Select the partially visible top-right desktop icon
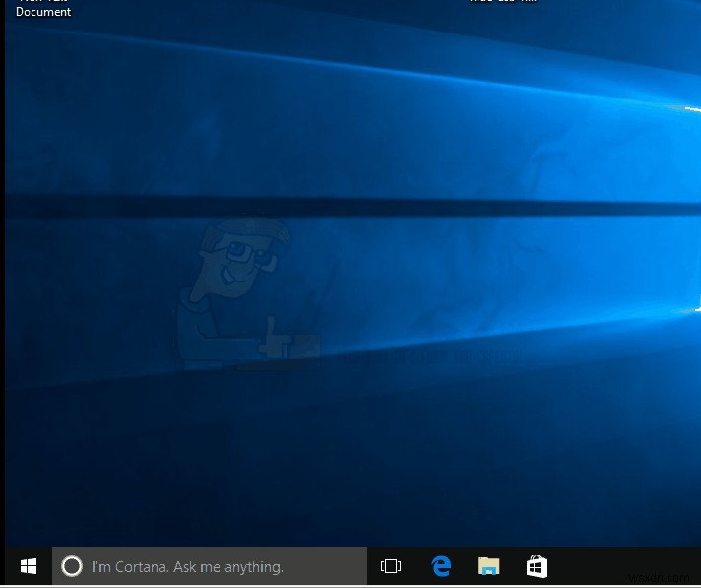This screenshot has width=701, height=588. coord(502,3)
